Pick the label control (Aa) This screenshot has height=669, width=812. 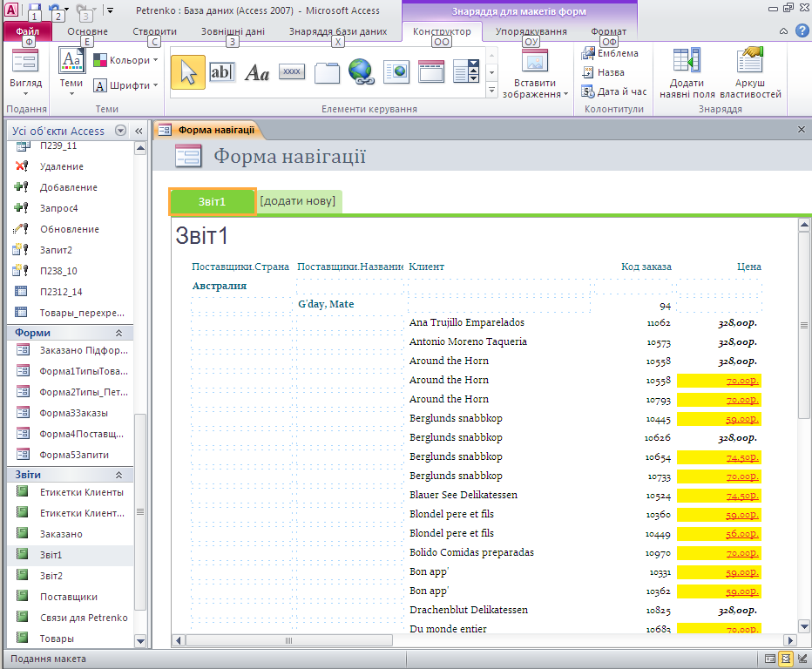pos(257,72)
